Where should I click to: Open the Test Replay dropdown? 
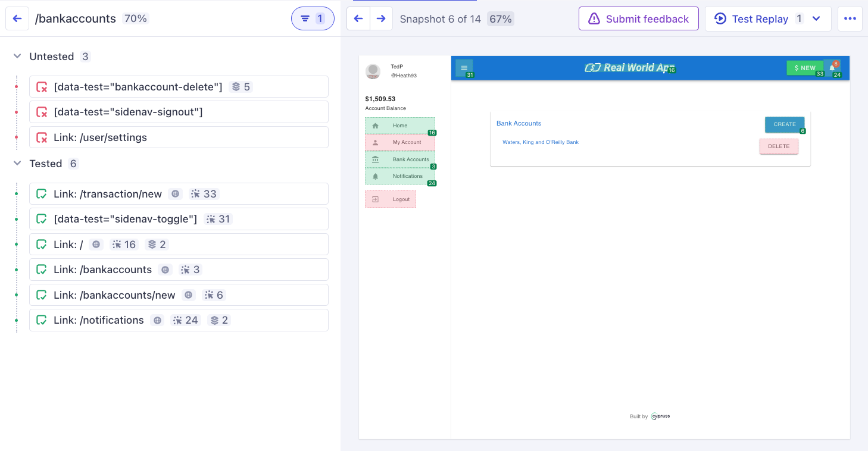click(816, 18)
